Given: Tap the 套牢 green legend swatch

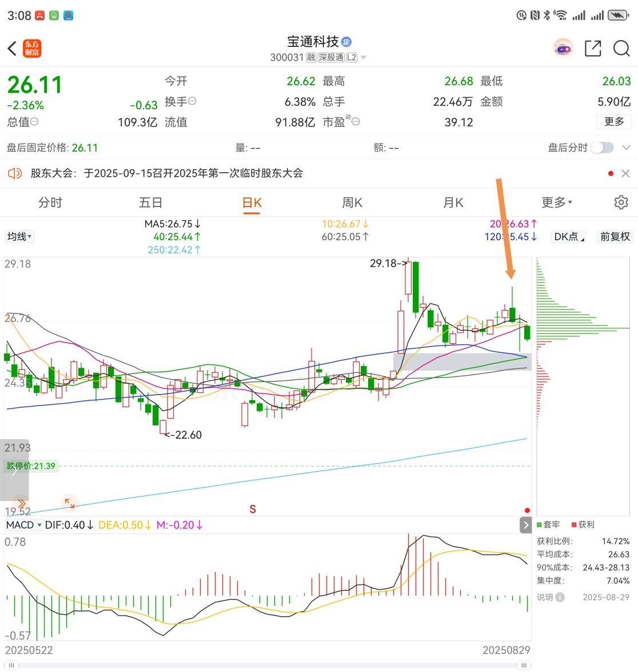Looking at the screenshot, I should click(x=540, y=524).
